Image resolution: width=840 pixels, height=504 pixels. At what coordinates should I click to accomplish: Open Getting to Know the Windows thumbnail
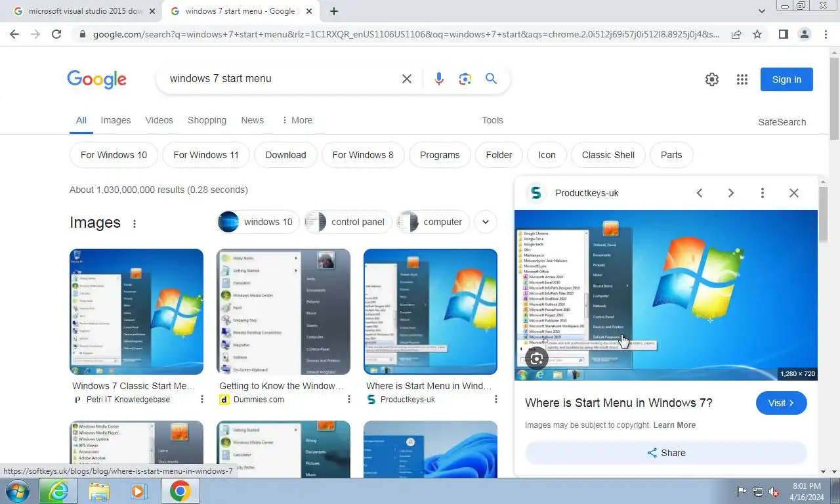(x=283, y=312)
